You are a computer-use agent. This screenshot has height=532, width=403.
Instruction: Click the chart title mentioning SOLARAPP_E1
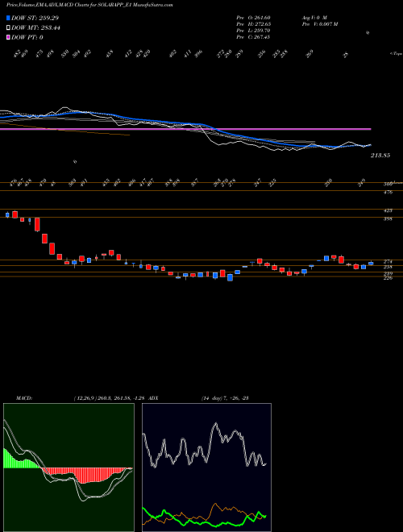(x=89, y=5)
